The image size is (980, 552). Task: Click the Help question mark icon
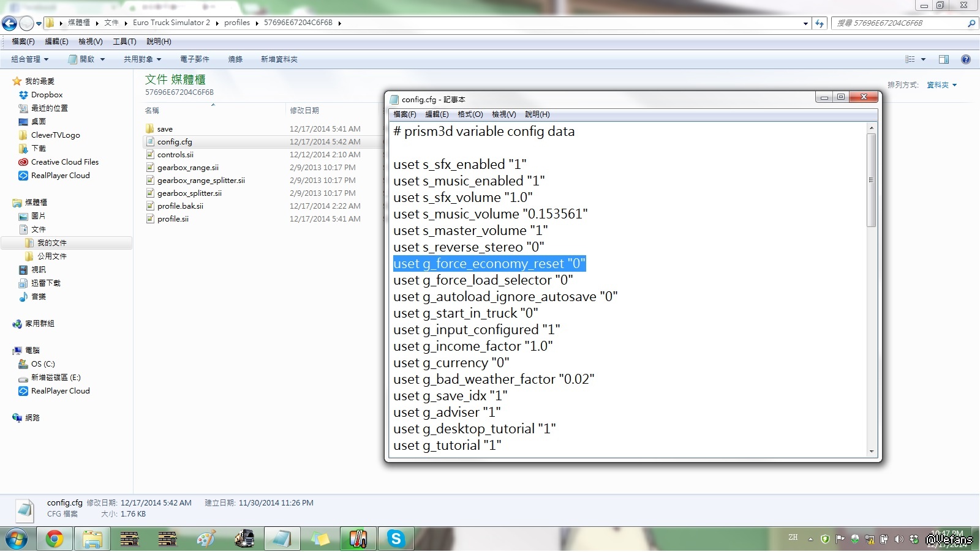click(x=966, y=59)
